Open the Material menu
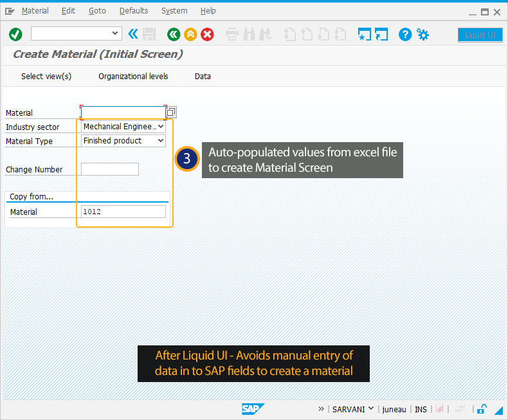The width and height of the screenshot is (508, 420). click(x=35, y=11)
